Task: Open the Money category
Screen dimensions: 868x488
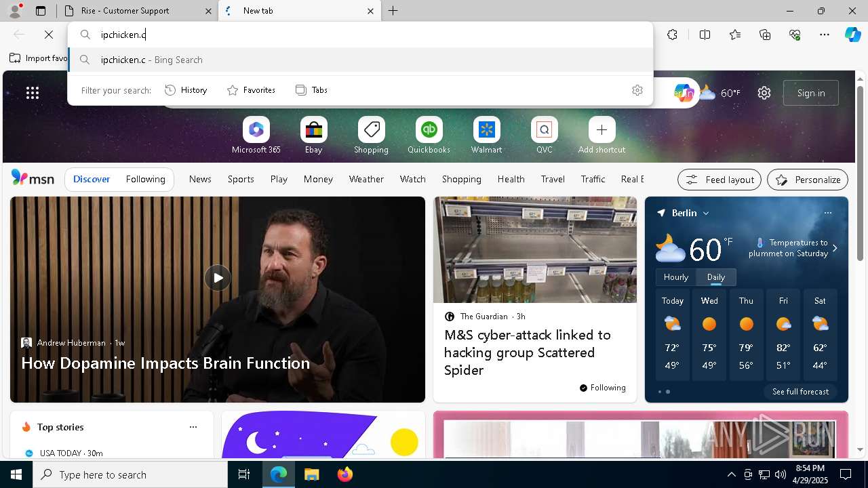Action: click(318, 179)
